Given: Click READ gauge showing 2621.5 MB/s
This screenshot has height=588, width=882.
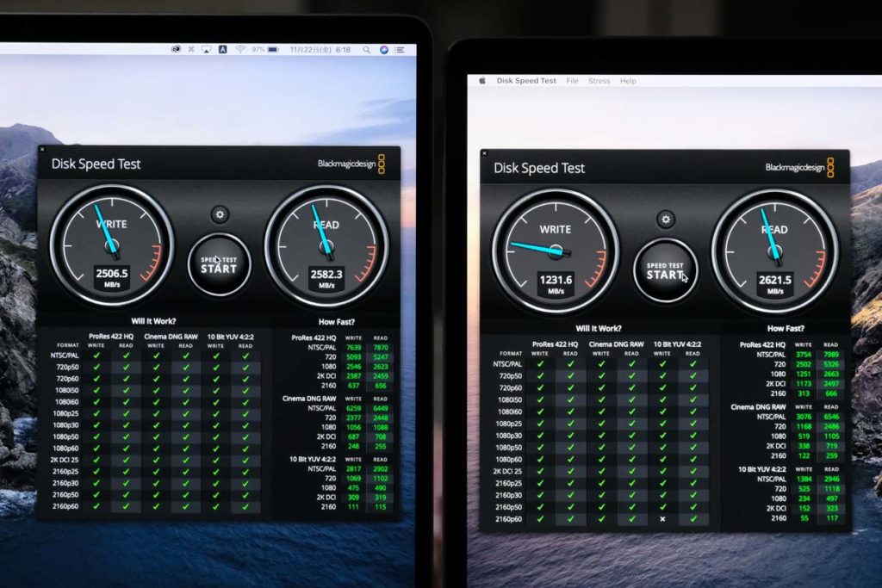Looking at the screenshot, I should click(x=775, y=252).
